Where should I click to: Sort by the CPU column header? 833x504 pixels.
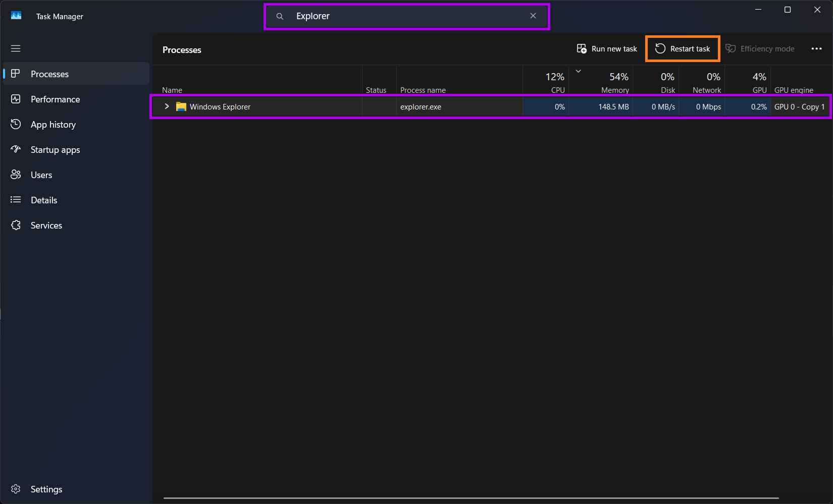546,81
